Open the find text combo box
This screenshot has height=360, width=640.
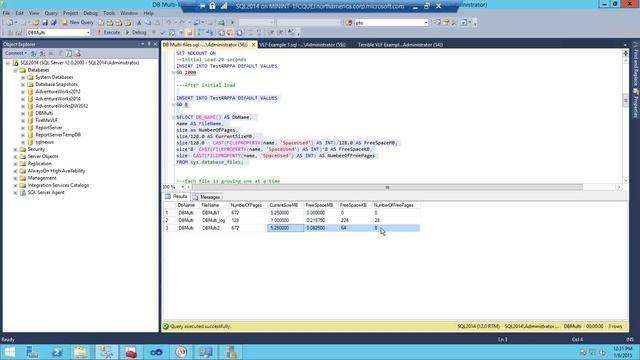(x=426, y=22)
